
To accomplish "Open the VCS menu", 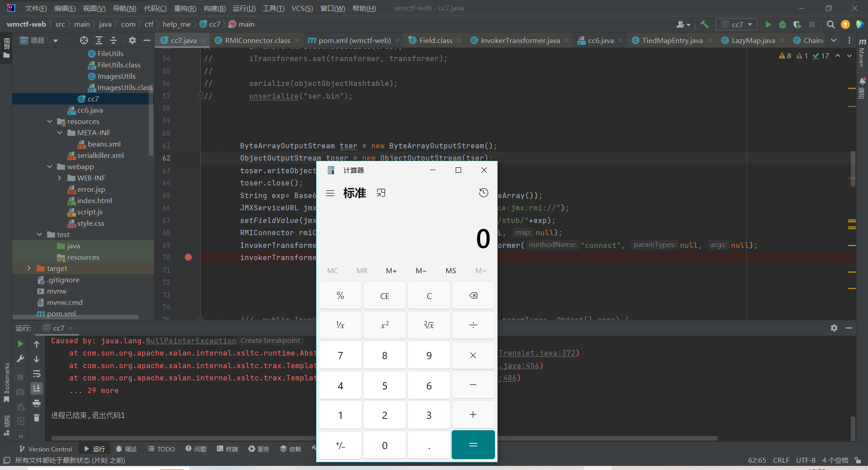I will [x=302, y=8].
